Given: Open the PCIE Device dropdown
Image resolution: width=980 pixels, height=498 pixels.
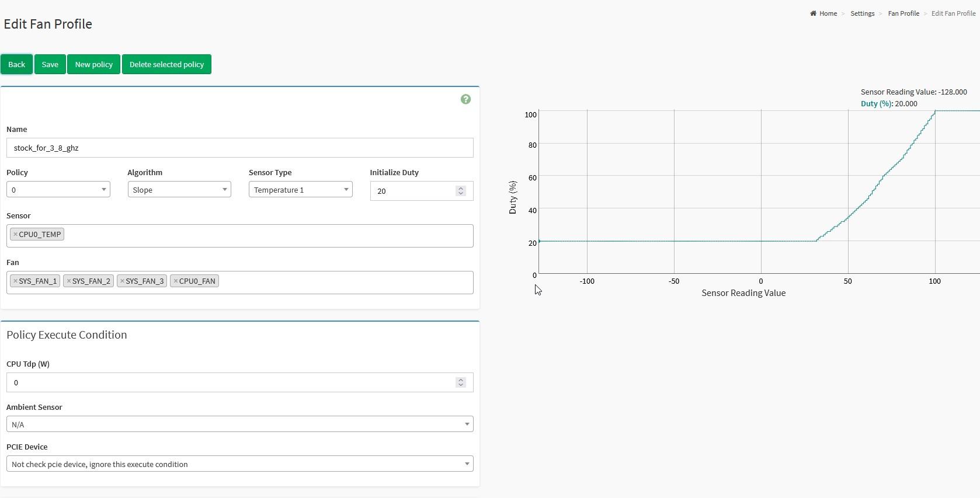Looking at the screenshot, I should 240,464.
